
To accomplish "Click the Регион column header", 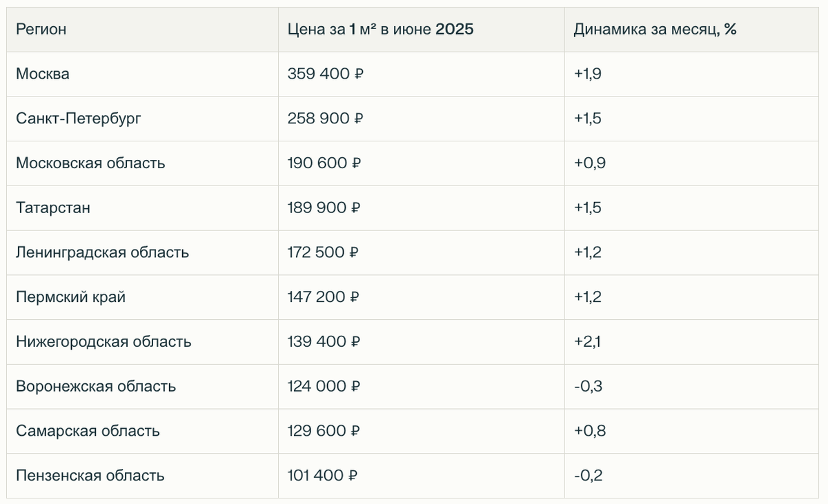I will tap(41, 30).
